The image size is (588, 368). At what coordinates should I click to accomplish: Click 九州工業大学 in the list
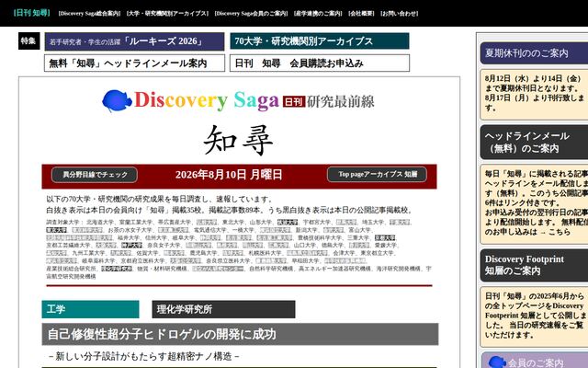[x=88, y=253]
